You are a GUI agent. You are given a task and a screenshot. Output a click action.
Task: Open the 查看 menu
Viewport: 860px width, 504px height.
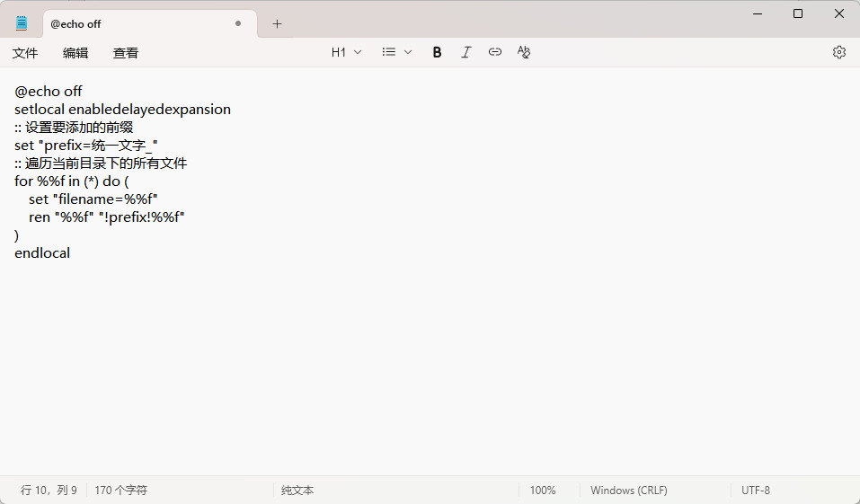click(x=126, y=53)
